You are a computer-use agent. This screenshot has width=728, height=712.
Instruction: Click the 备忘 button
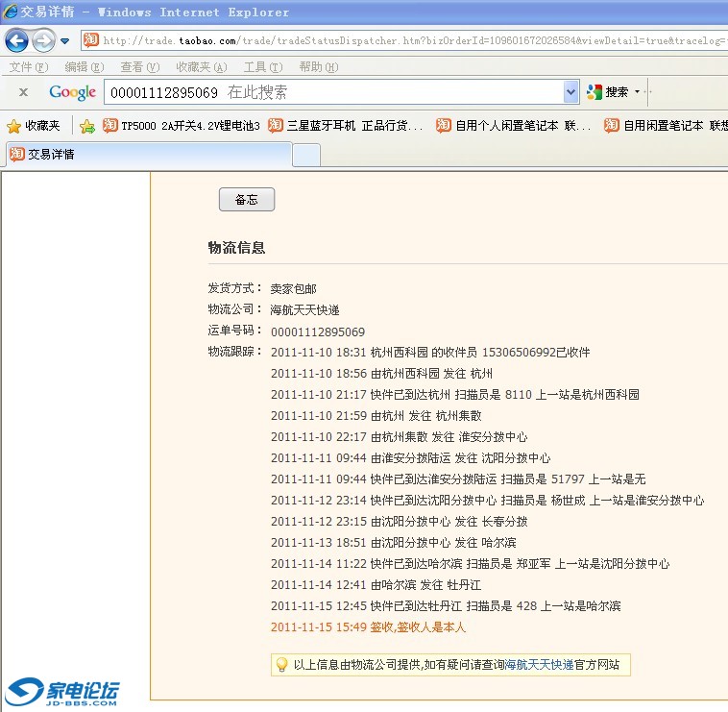247,199
